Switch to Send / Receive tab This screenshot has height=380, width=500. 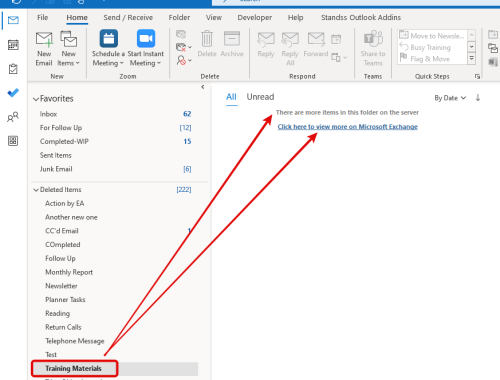click(x=128, y=17)
